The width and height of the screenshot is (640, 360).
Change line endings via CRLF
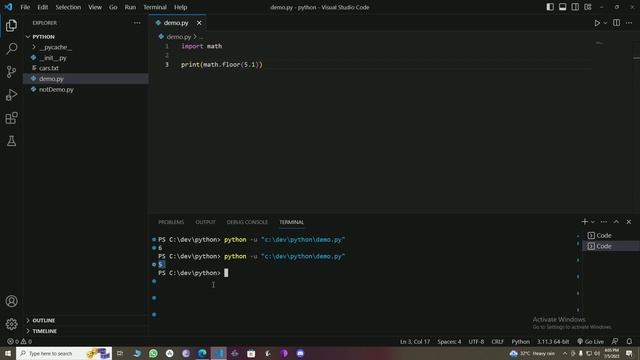(x=498, y=342)
